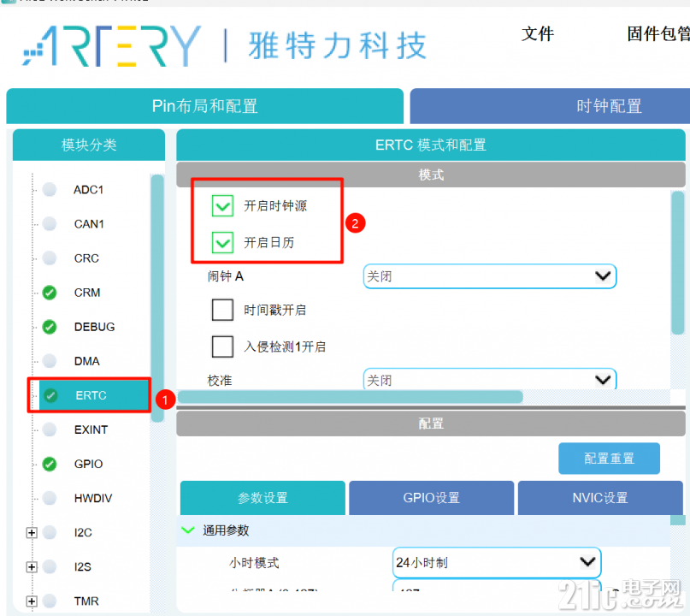Image resolution: width=690 pixels, height=616 pixels.
Task: Click the 模块分类 panel header
Action: click(x=89, y=145)
